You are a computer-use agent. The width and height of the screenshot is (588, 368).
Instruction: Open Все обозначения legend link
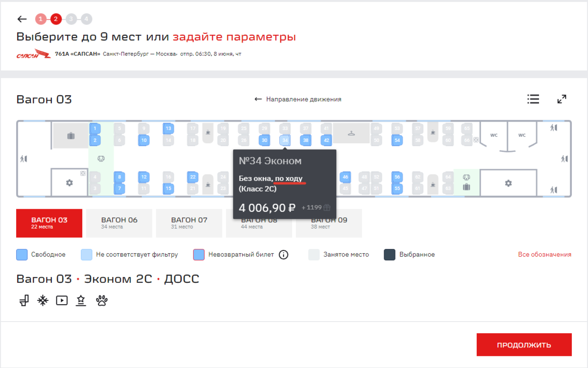tap(544, 254)
